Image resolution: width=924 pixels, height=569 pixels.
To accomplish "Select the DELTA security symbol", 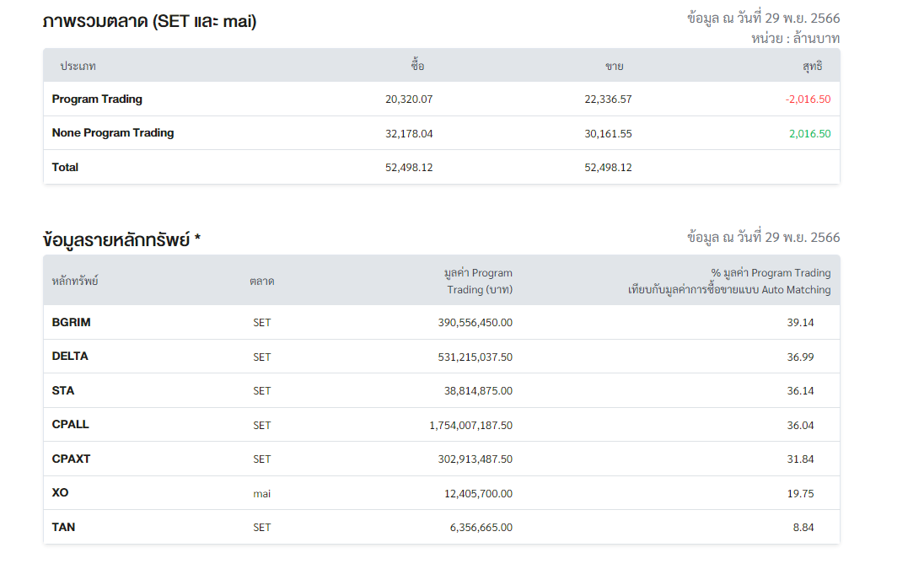I will (x=70, y=356).
